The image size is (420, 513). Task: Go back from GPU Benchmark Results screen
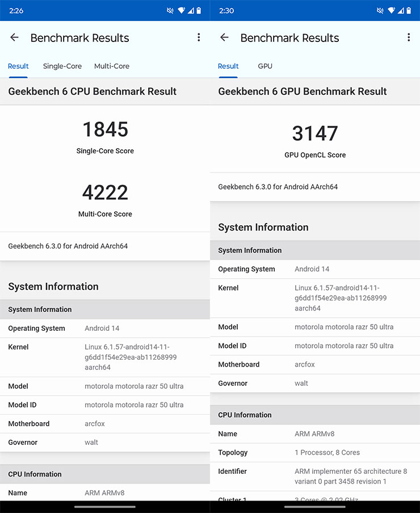pos(224,37)
